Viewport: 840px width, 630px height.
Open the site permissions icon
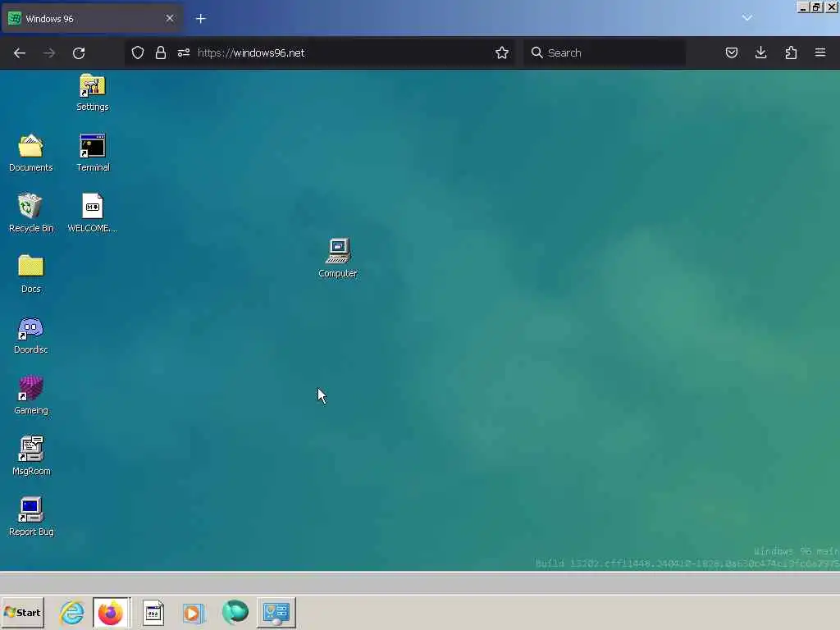[184, 52]
